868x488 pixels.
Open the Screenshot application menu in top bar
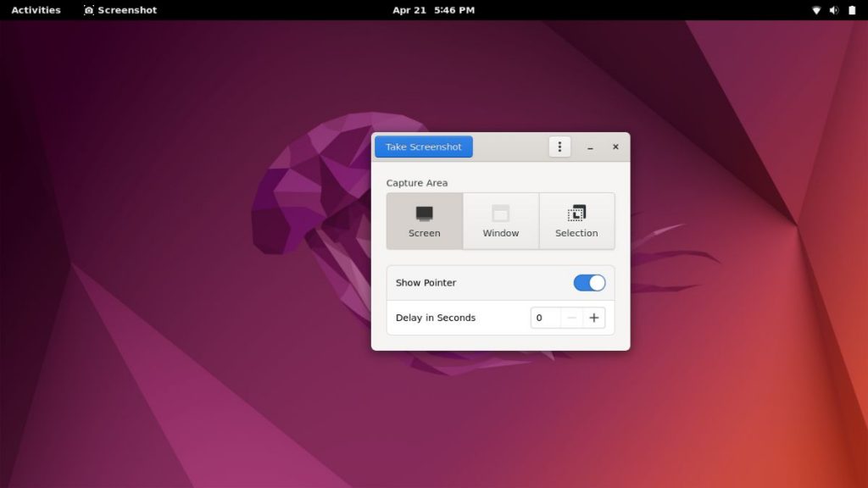pyautogui.click(x=120, y=10)
